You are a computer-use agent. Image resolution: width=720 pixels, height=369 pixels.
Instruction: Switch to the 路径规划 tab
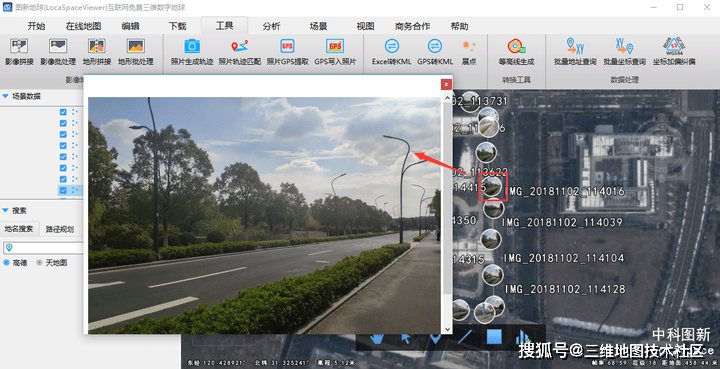coord(60,229)
